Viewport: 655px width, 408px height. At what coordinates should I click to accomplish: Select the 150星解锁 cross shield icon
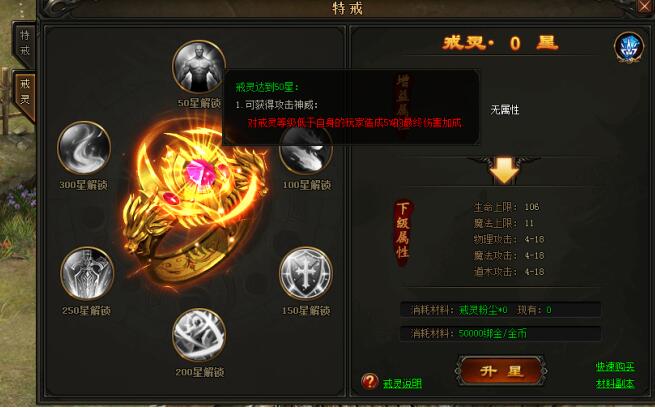[306, 274]
